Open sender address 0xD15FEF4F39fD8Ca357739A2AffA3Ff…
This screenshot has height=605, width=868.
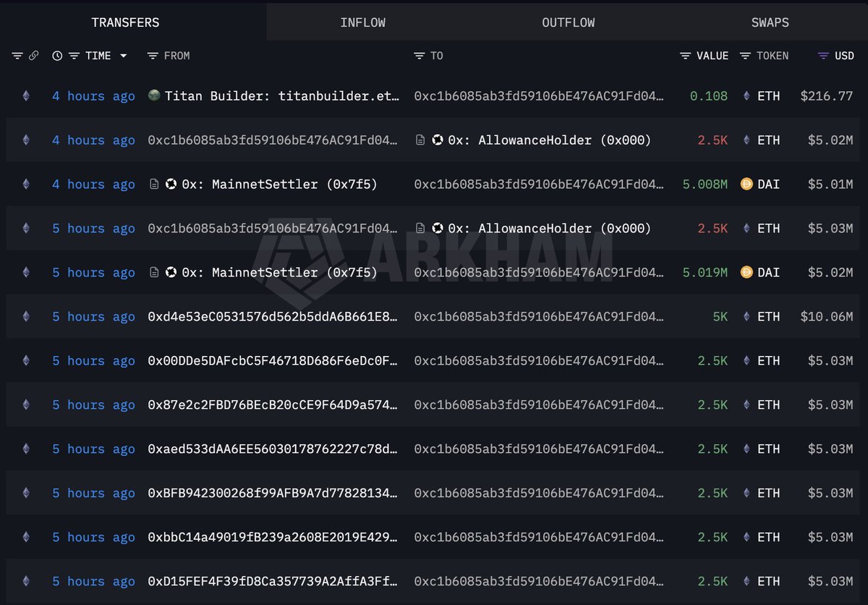click(x=273, y=582)
